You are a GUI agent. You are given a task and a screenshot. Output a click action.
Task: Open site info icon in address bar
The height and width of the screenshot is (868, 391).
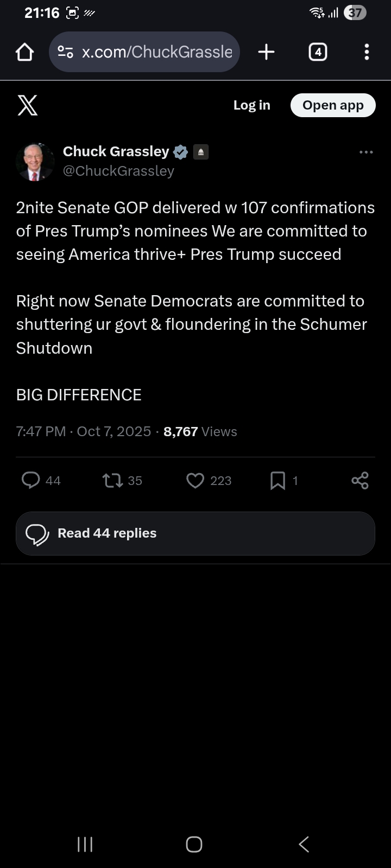click(x=65, y=52)
